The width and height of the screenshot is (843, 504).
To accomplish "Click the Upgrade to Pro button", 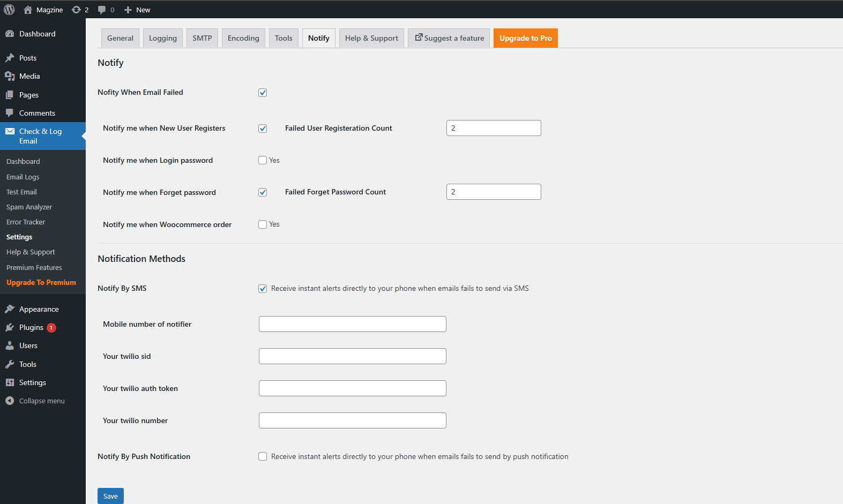I will click(526, 38).
